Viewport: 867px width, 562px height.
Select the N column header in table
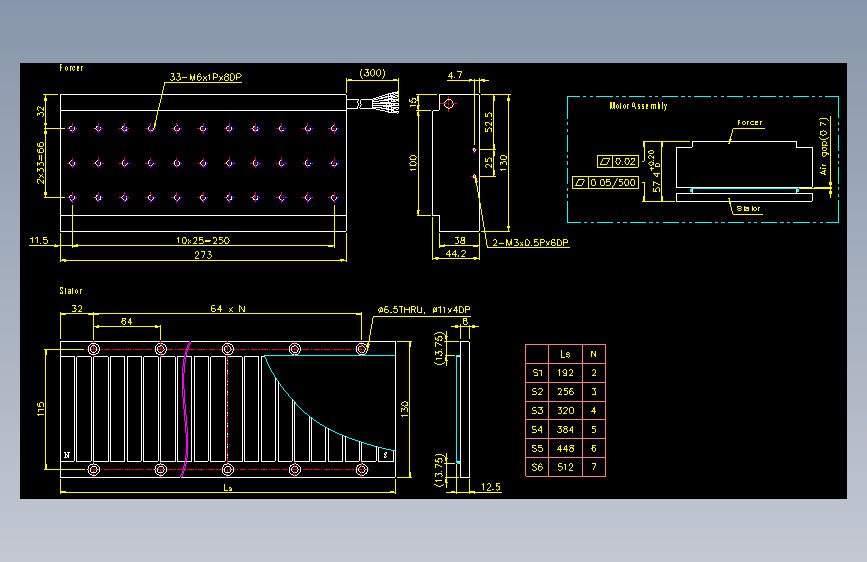tap(593, 354)
